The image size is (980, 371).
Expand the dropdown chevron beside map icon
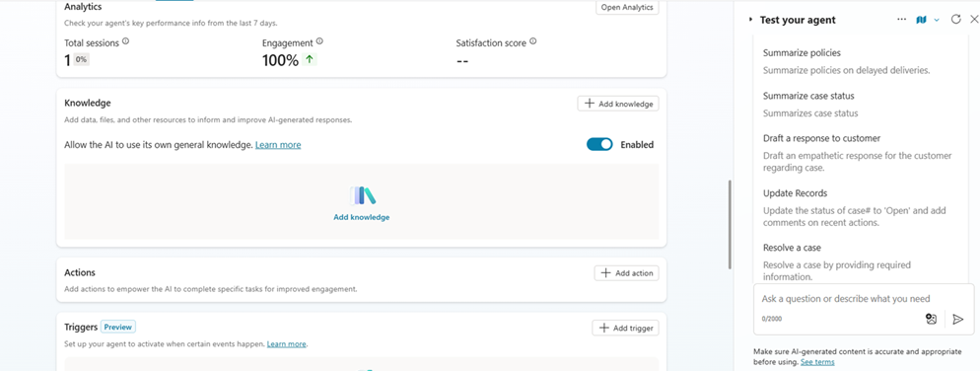(937, 20)
